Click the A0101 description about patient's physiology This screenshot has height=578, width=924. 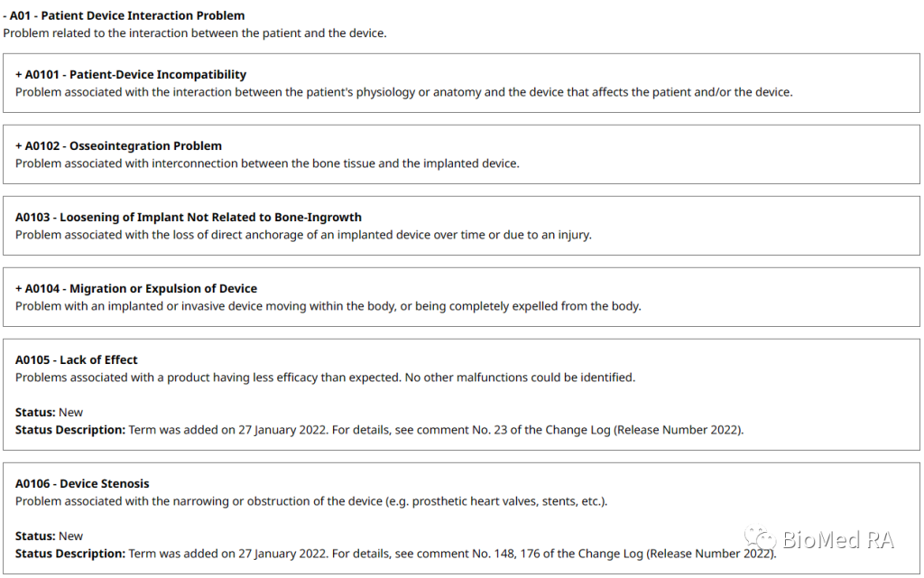pyautogui.click(x=403, y=92)
